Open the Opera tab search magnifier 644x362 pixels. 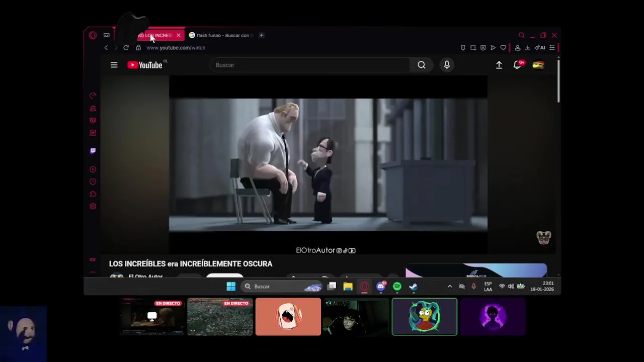tap(521, 35)
